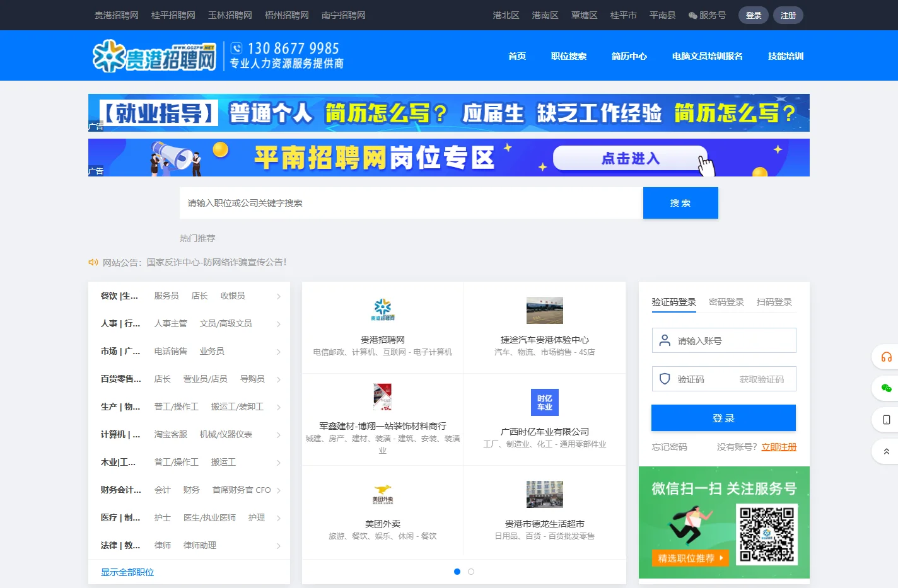Open the 港北区 district link
The height and width of the screenshot is (588, 898).
click(506, 15)
